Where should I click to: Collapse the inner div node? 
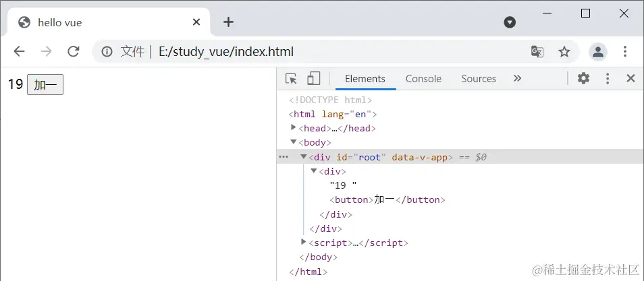click(x=314, y=170)
